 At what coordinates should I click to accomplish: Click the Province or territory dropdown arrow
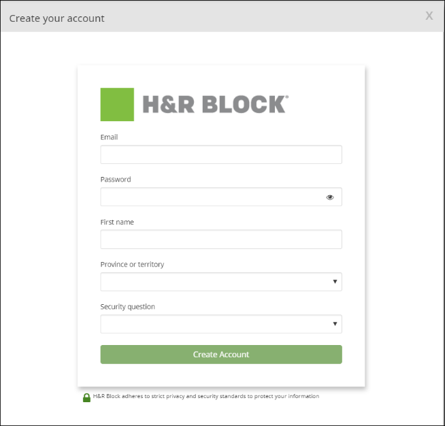pyautogui.click(x=335, y=282)
